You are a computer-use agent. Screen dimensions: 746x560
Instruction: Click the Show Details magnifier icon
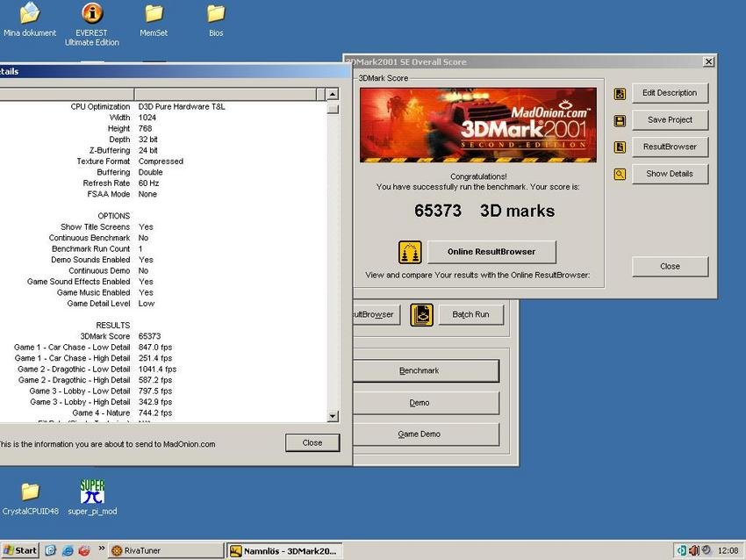coord(620,175)
